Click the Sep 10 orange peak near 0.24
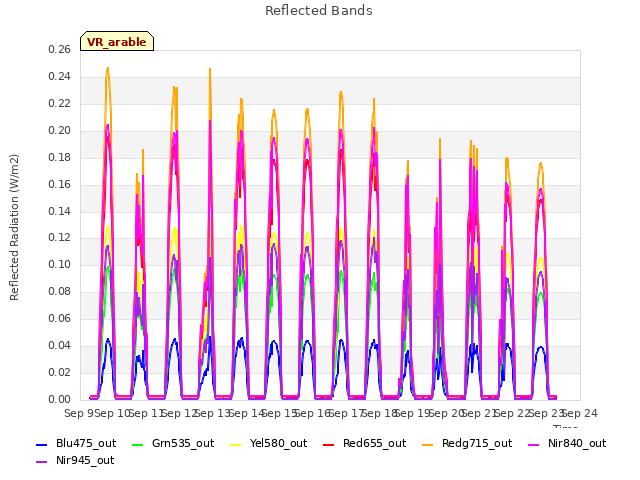Viewport: 640px width, 480px height. pyautogui.click(x=108, y=69)
